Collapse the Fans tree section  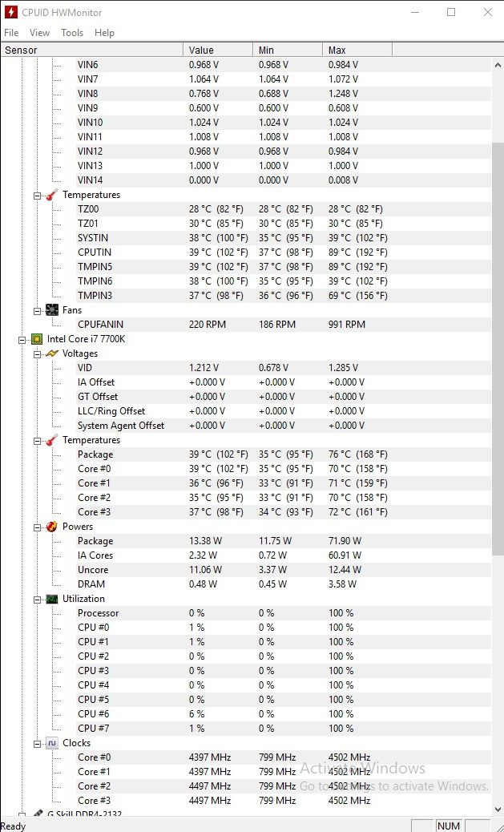click(x=37, y=310)
